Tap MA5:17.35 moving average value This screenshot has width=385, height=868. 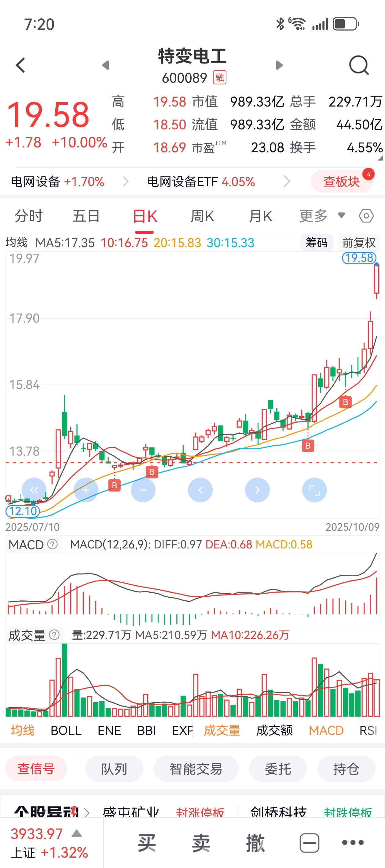tap(65, 243)
